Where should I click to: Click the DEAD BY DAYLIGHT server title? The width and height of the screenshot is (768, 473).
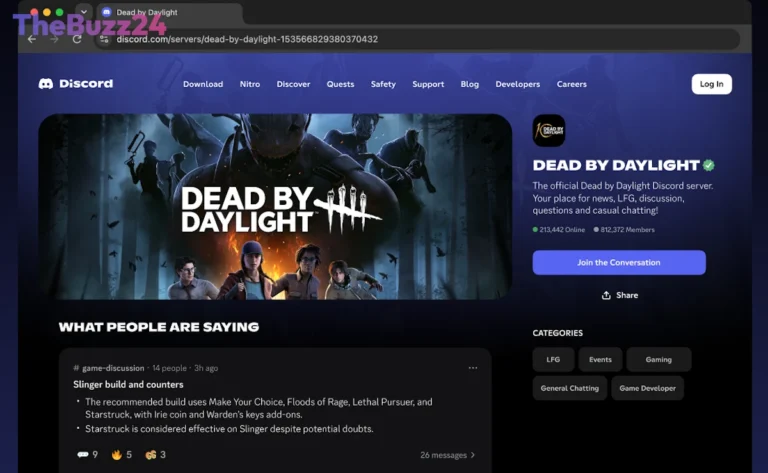click(616, 166)
